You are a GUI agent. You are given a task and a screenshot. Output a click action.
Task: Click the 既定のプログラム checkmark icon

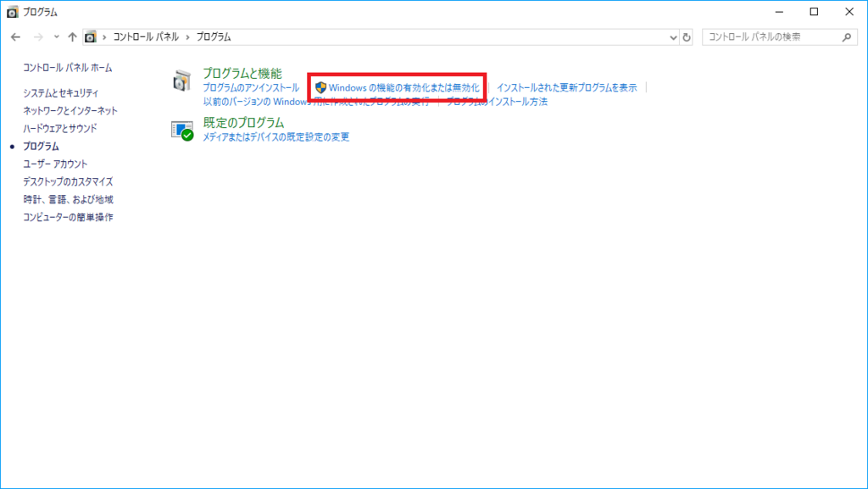182,131
